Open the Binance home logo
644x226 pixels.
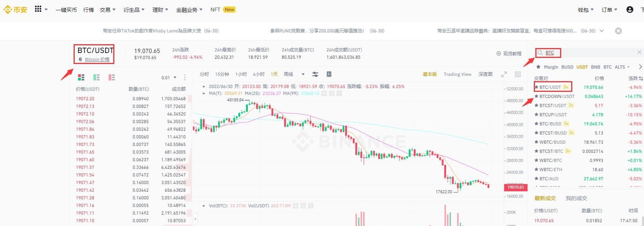[x=16, y=10]
